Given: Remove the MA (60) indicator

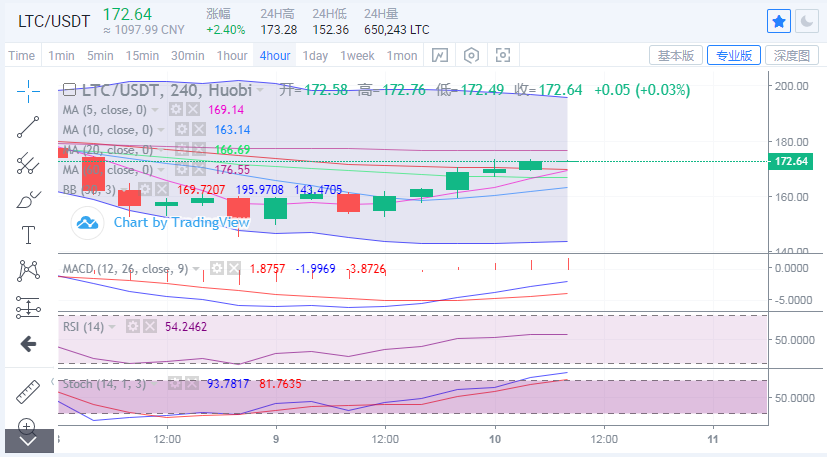Looking at the screenshot, I should point(199,169).
